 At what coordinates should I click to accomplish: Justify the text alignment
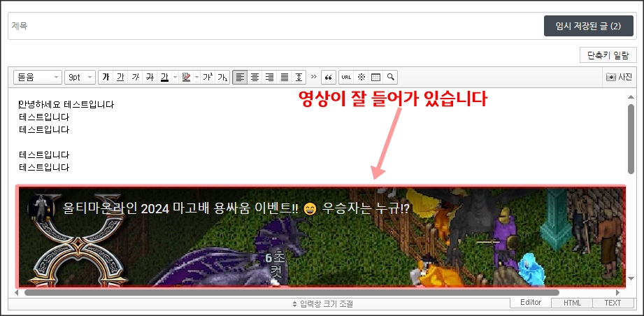pyautogui.click(x=284, y=77)
